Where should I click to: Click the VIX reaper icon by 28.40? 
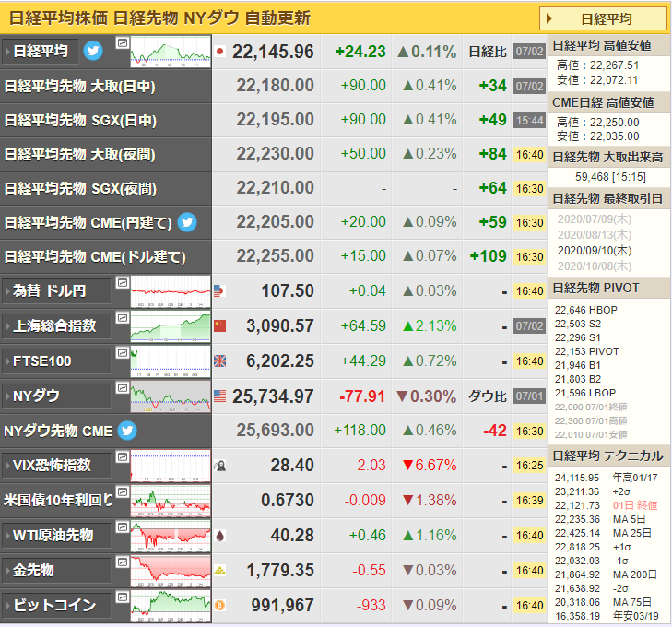[x=220, y=466]
